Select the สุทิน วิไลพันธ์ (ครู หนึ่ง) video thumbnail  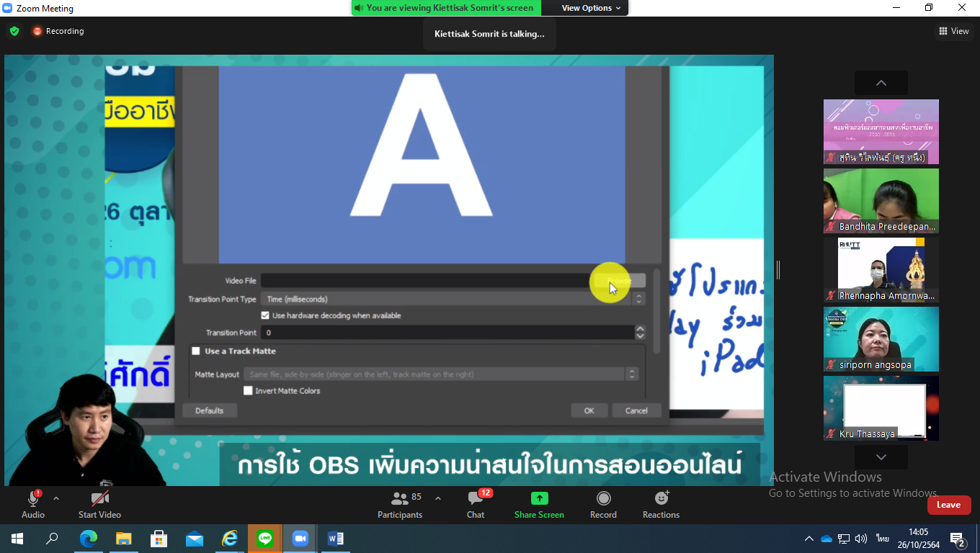(881, 132)
